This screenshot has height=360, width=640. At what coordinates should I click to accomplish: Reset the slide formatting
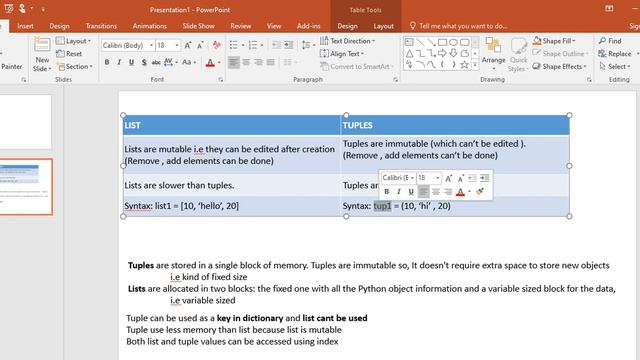[x=69, y=54]
